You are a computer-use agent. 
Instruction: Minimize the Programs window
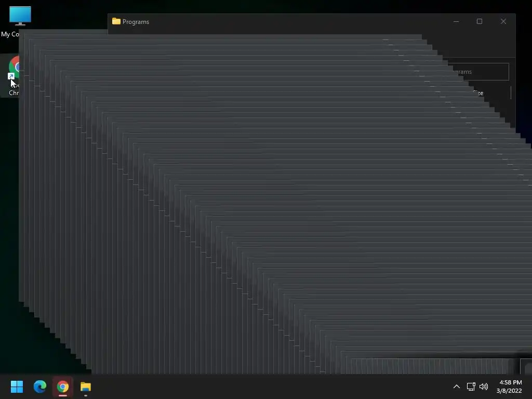456,21
